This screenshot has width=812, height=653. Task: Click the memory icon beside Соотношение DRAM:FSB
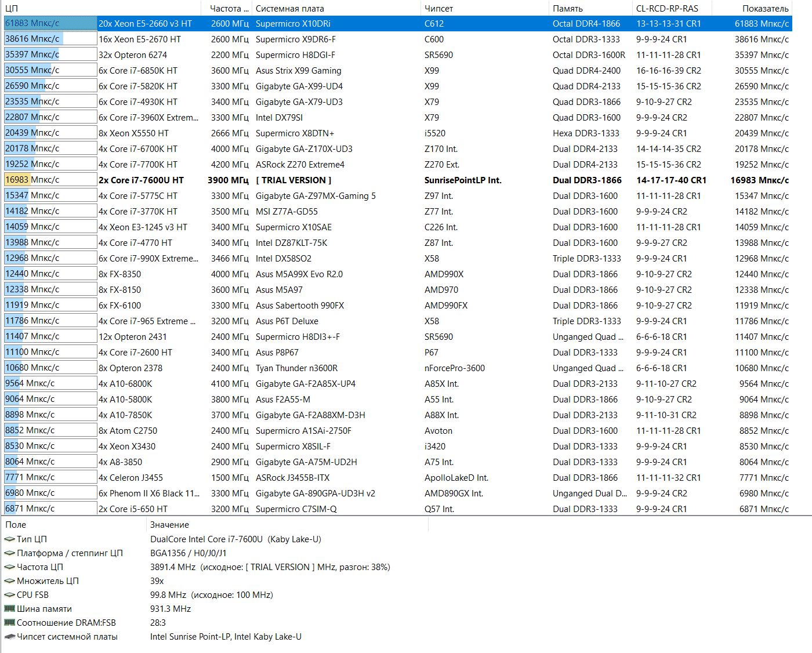9,623
